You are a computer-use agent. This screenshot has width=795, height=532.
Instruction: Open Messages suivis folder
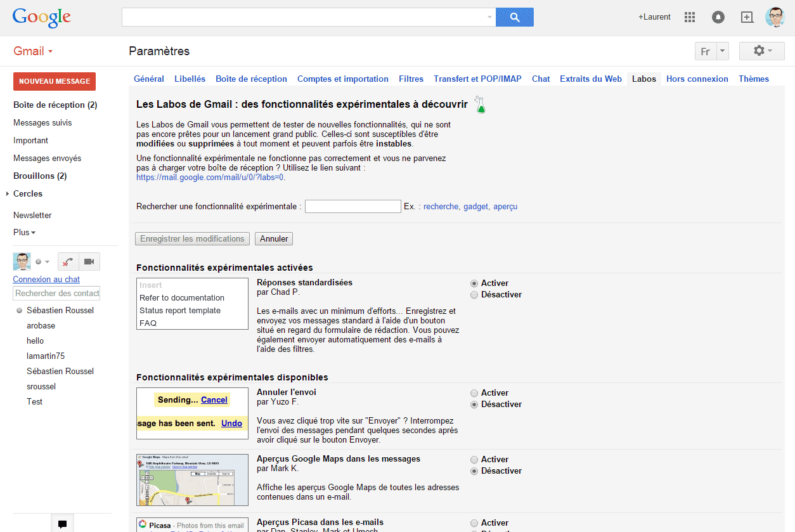[x=42, y=123]
